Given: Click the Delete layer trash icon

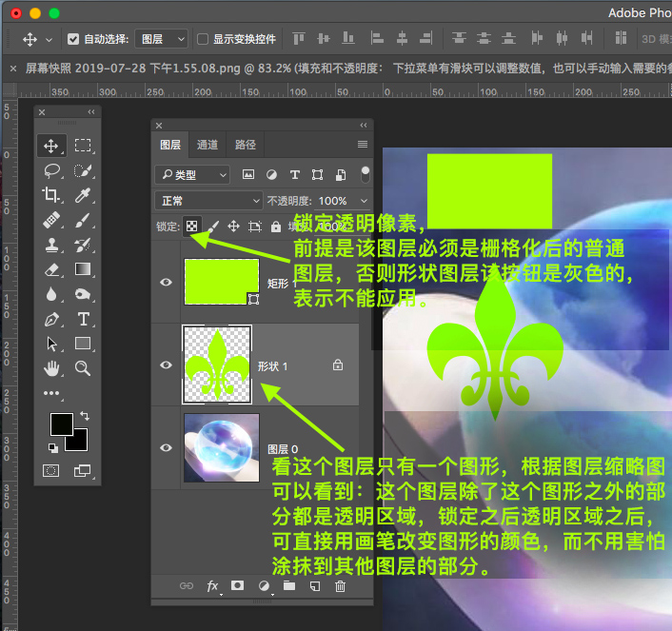Looking at the screenshot, I should click(340, 586).
